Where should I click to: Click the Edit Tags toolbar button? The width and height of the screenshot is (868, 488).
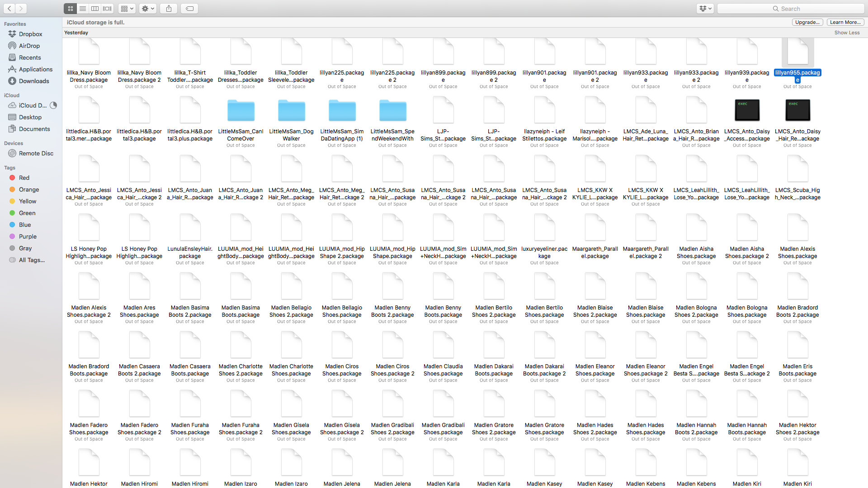(x=190, y=9)
